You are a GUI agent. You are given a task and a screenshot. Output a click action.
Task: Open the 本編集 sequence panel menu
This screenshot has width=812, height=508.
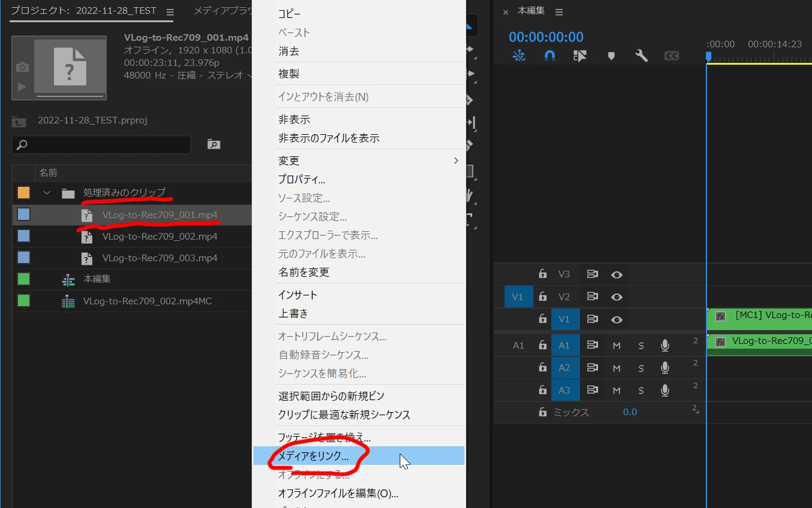click(x=559, y=12)
